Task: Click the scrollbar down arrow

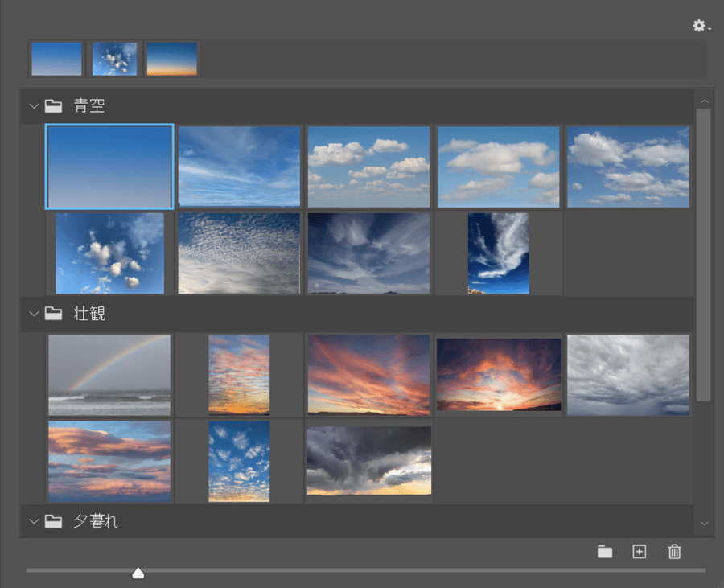Action: click(705, 524)
